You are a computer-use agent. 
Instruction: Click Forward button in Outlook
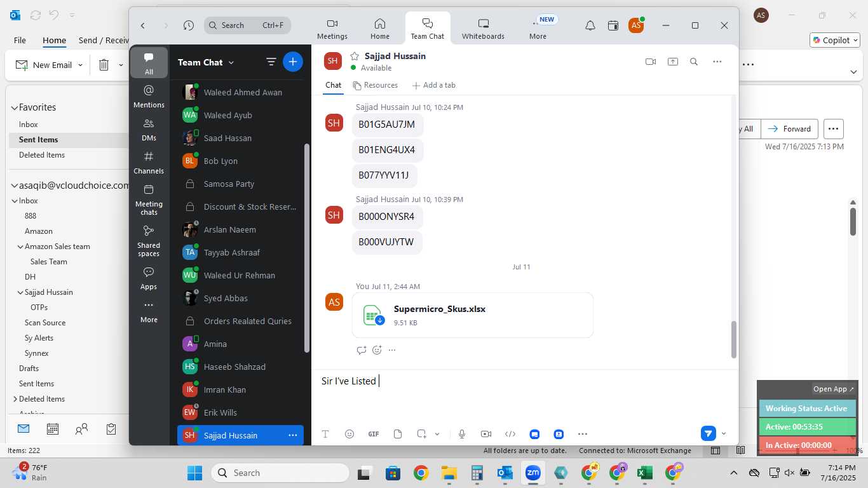pyautogui.click(x=790, y=129)
